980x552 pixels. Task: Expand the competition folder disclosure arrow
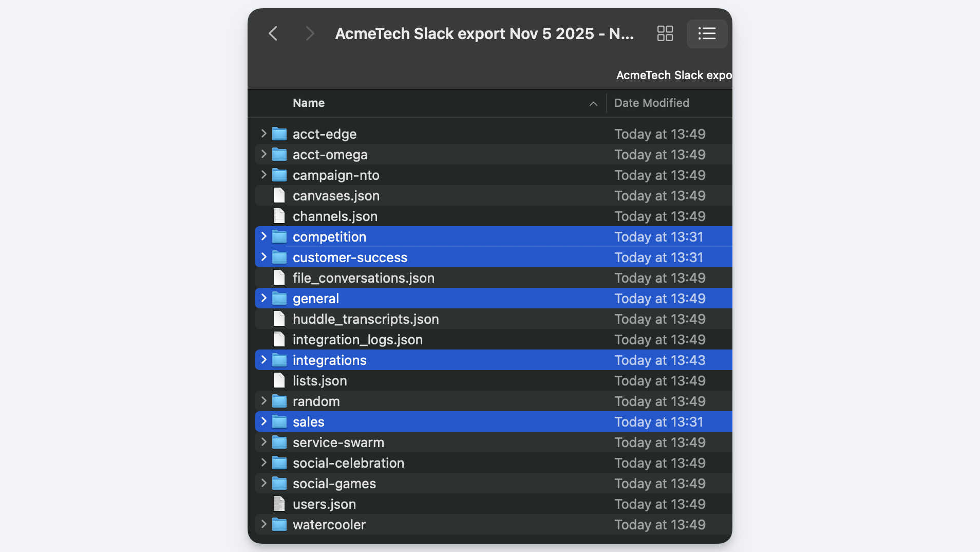click(x=263, y=236)
